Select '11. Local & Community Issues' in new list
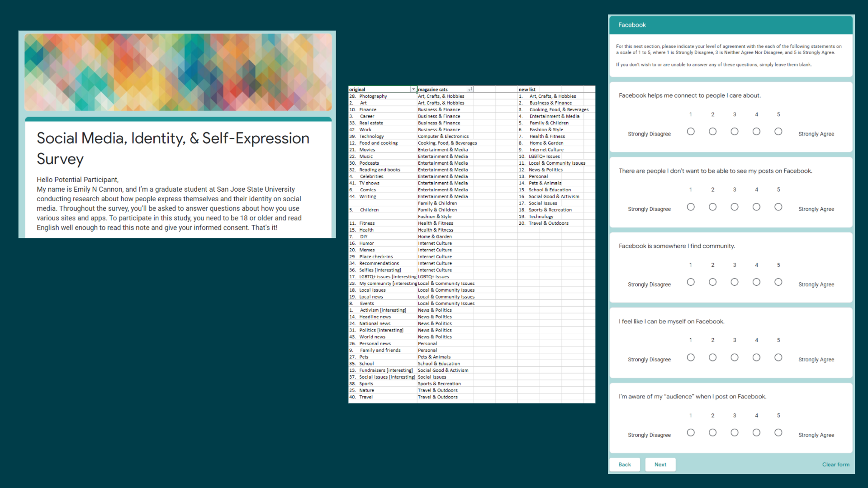The height and width of the screenshot is (488, 868). (552, 163)
